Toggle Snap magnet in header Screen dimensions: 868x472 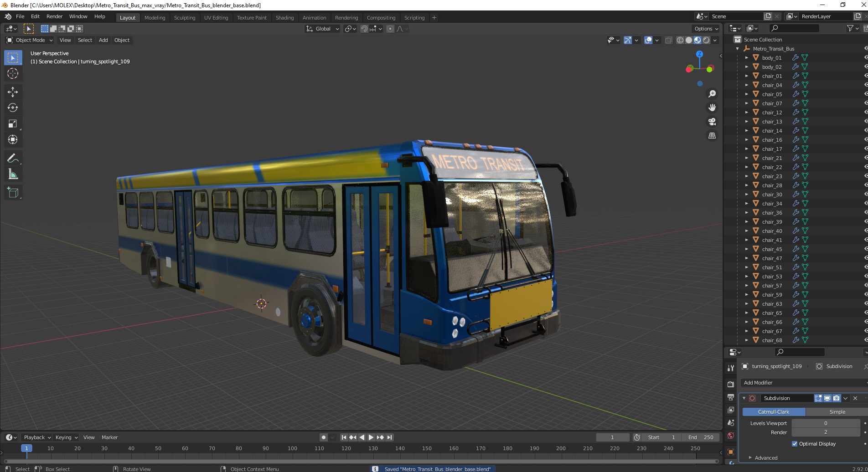click(364, 29)
